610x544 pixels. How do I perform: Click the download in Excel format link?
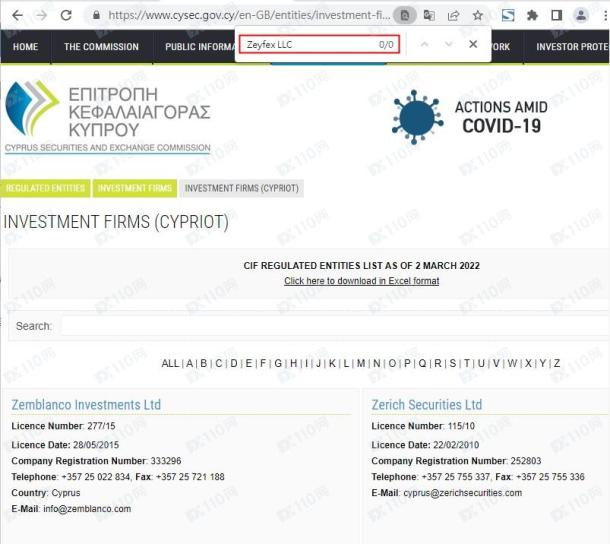[361, 281]
